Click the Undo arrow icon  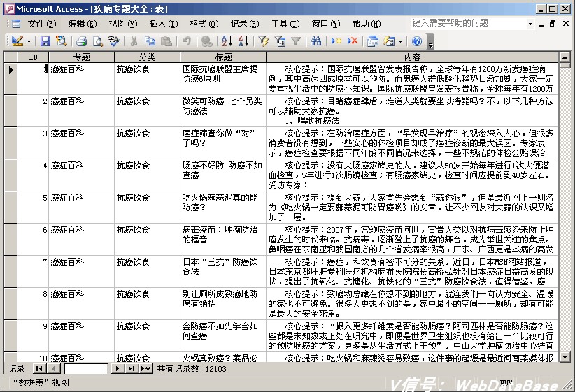187,41
